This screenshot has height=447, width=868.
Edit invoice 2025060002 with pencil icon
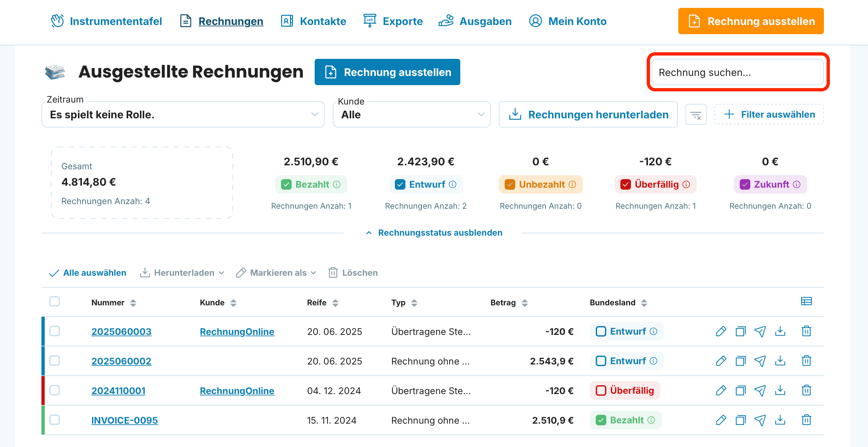pos(721,361)
